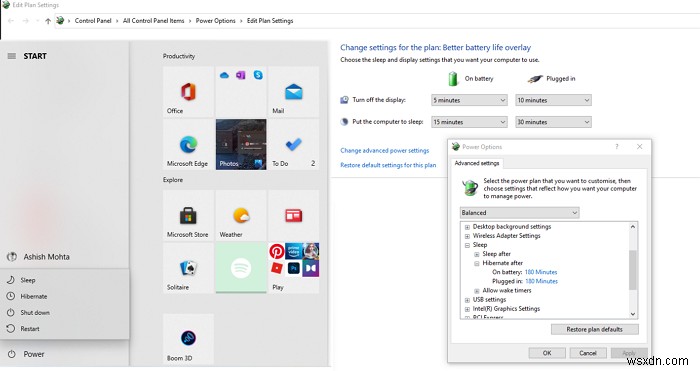Click the Dolby icon in Play tile
Viewport: 700px width, 371px height.
pos(311,268)
